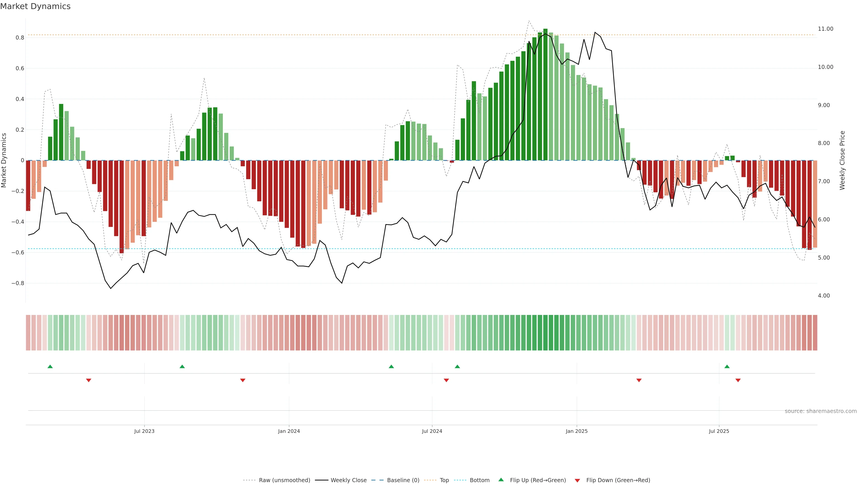Click the Flip Up marker just after Jul 2025
Screen dimensions: 868x488
(727, 366)
